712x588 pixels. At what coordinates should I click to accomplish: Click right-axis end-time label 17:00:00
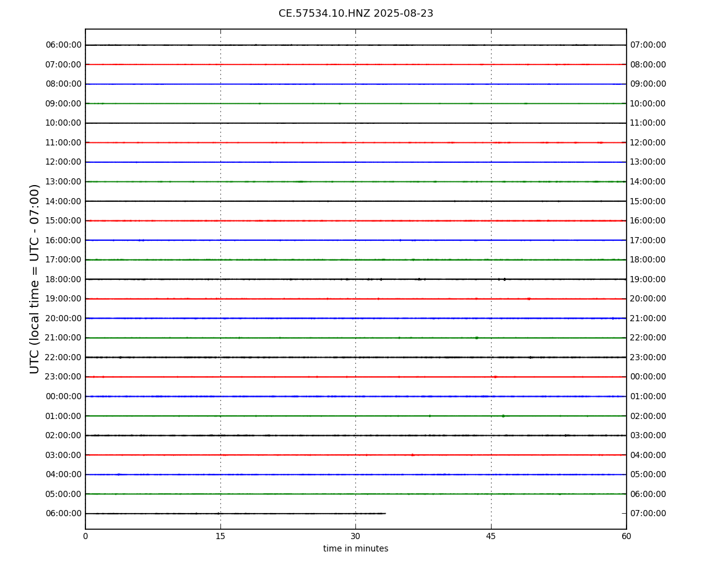click(x=648, y=240)
